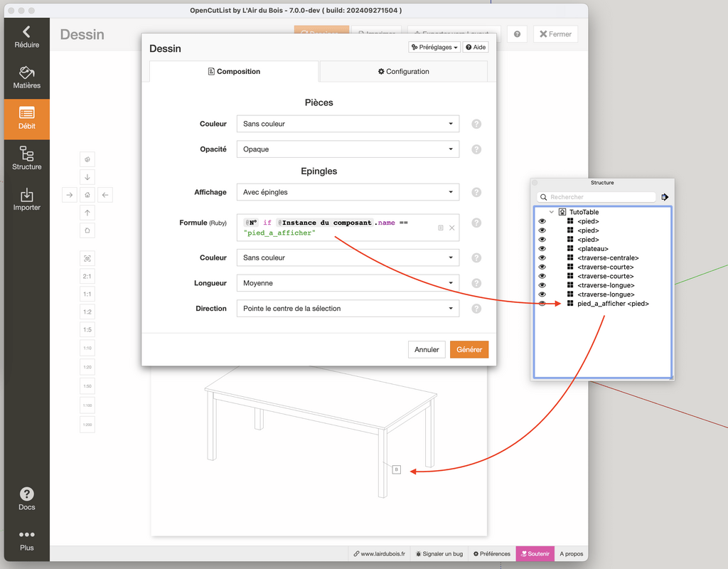Click the zoom fit icon above 2:1
728x569 pixels.
point(87,258)
